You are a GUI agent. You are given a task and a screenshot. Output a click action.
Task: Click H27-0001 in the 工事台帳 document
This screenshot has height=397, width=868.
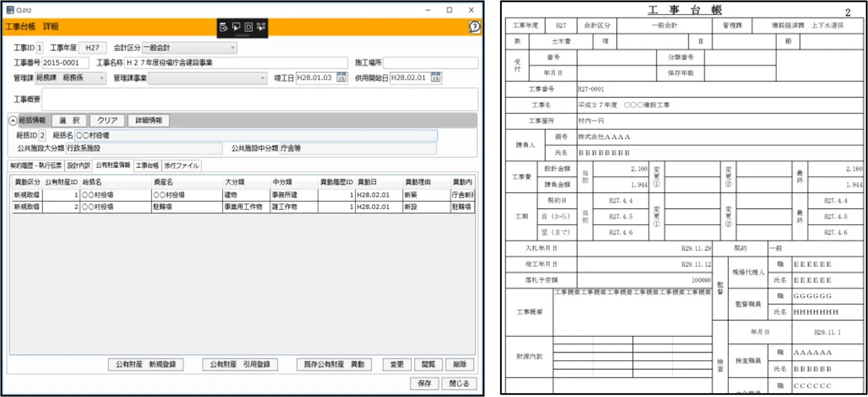coord(590,89)
